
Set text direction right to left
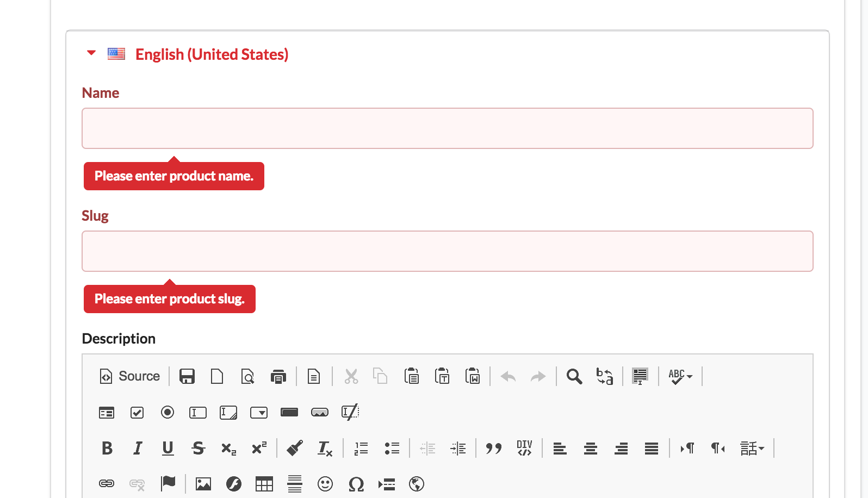pyautogui.click(x=718, y=449)
